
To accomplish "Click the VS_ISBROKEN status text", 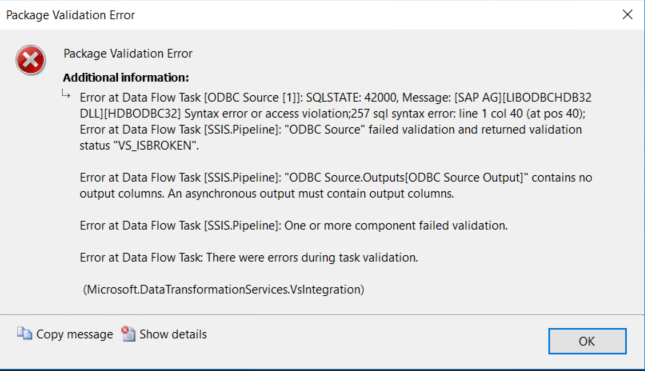I will (155, 146).
